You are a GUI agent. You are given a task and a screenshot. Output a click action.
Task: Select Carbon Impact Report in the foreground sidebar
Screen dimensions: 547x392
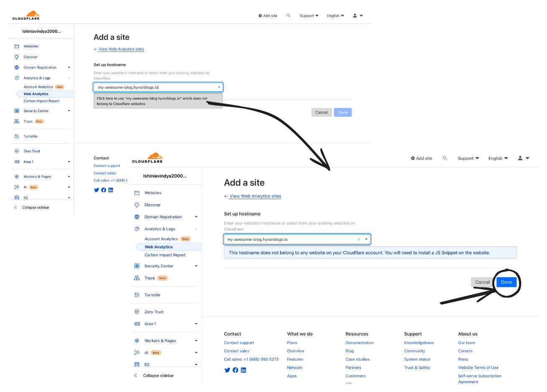165,255
